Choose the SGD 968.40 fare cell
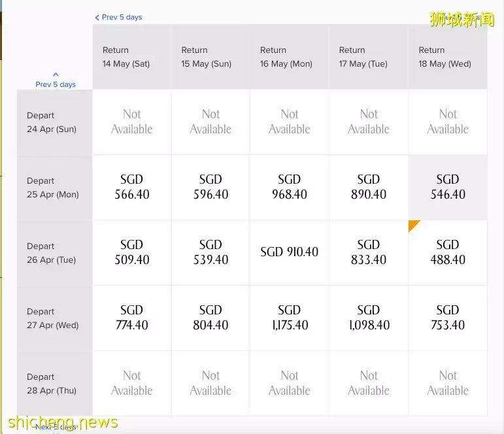Viewport: 504px width, 434px height. (x=289, y=187)
